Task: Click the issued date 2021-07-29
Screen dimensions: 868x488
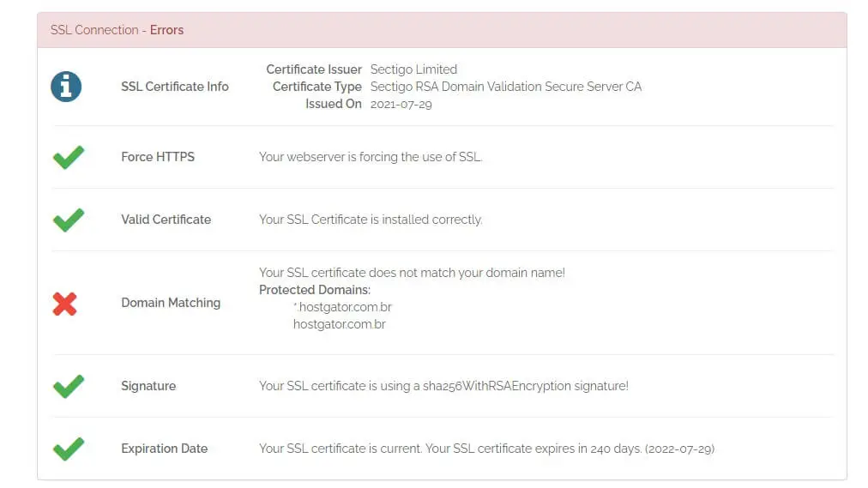Action: [401, 104]
